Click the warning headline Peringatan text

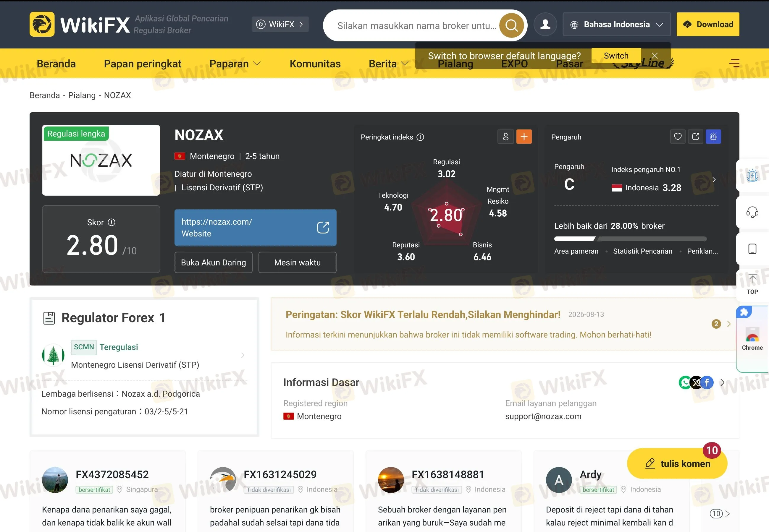(423, 315)
